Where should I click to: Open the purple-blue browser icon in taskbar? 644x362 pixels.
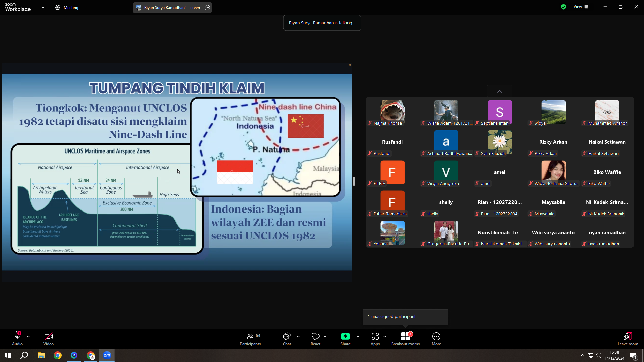point(74,355)
